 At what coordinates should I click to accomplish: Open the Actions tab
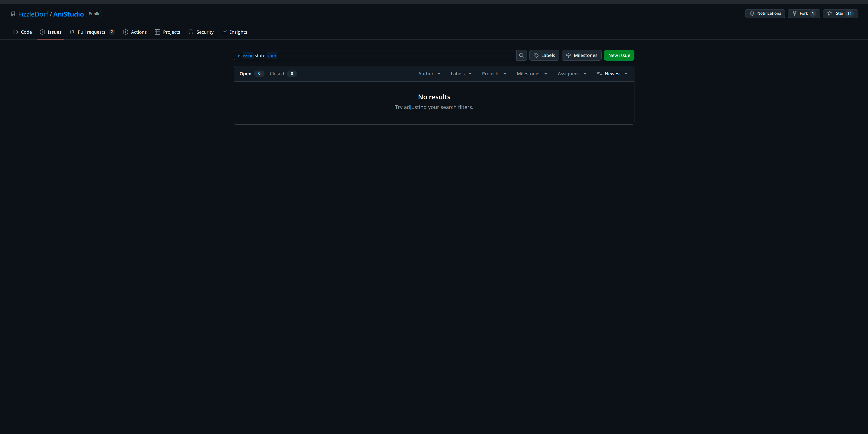coord(135,32)
